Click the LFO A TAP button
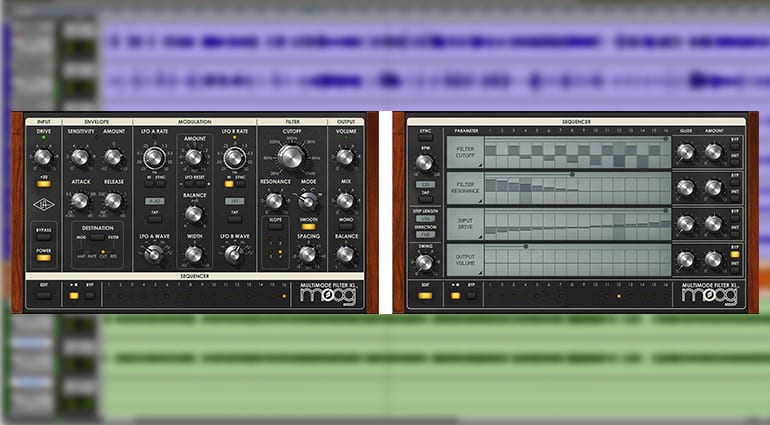 click(x=154, y=219)
